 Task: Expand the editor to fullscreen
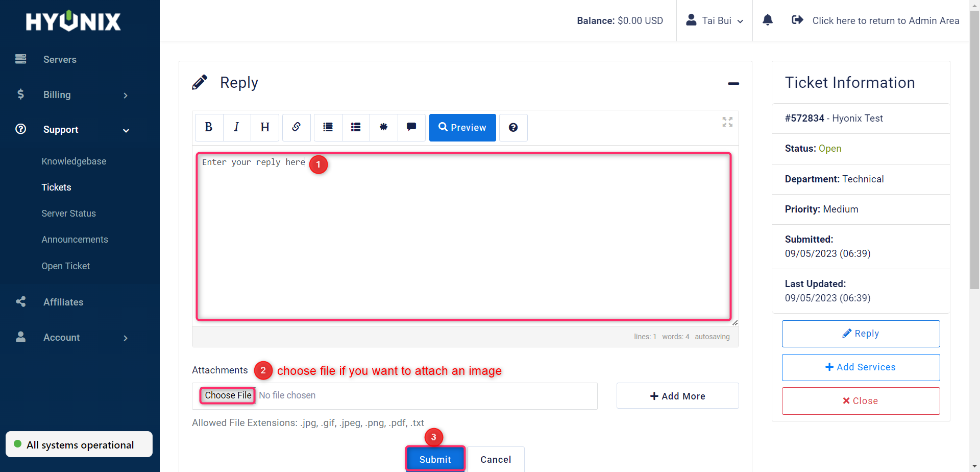point(727,122)
